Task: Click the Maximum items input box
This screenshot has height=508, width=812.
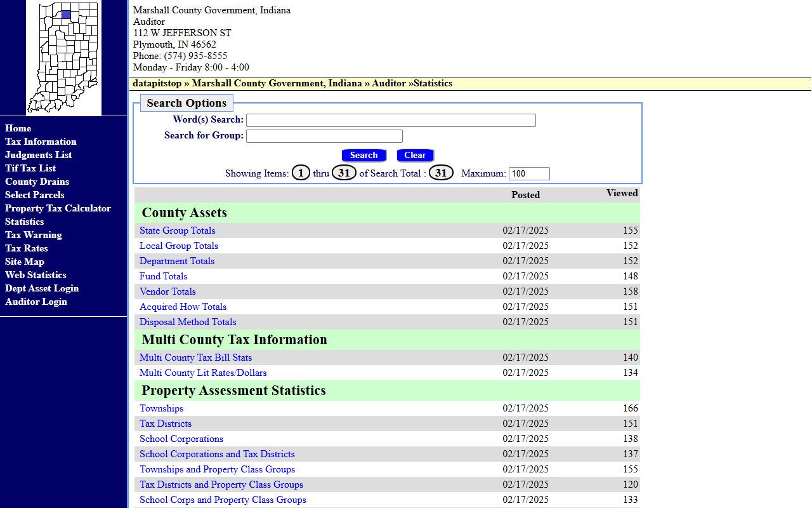Action: click(529, 174)
